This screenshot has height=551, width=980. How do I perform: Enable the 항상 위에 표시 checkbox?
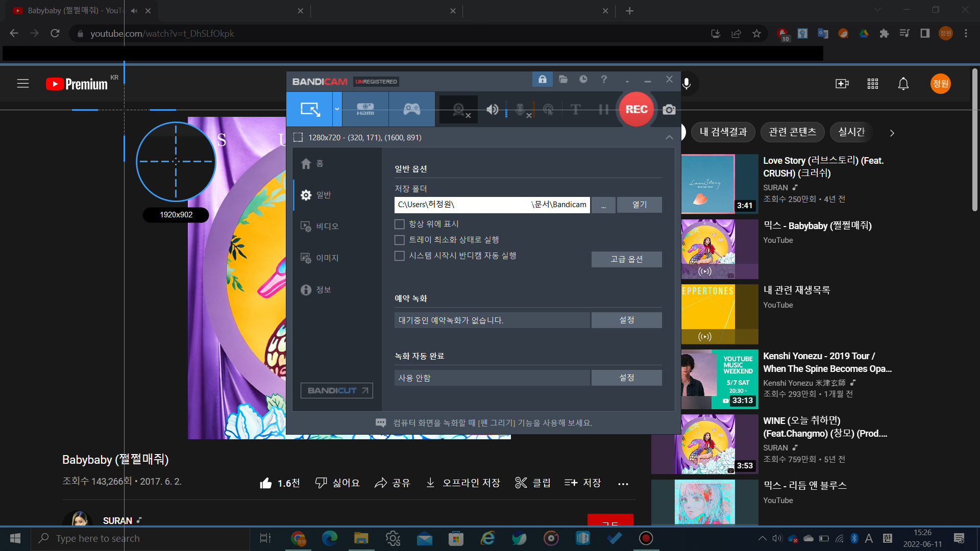tap(400, 224)
